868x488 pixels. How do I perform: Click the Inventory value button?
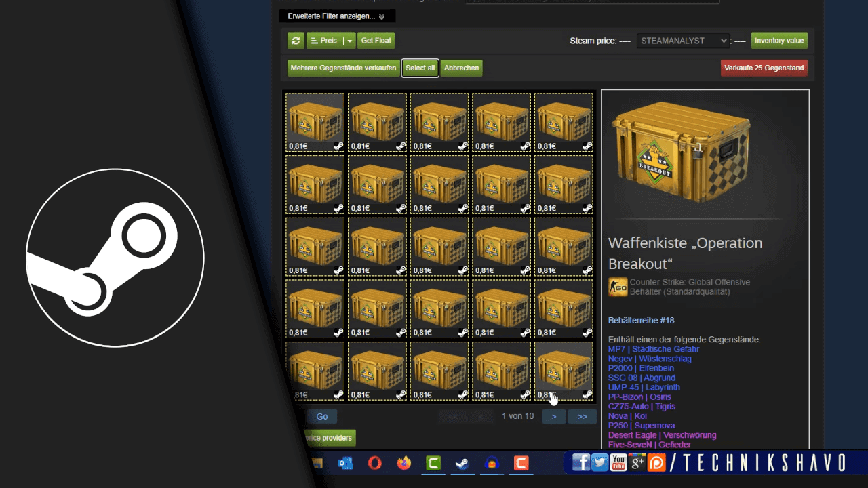pos(779,41)
